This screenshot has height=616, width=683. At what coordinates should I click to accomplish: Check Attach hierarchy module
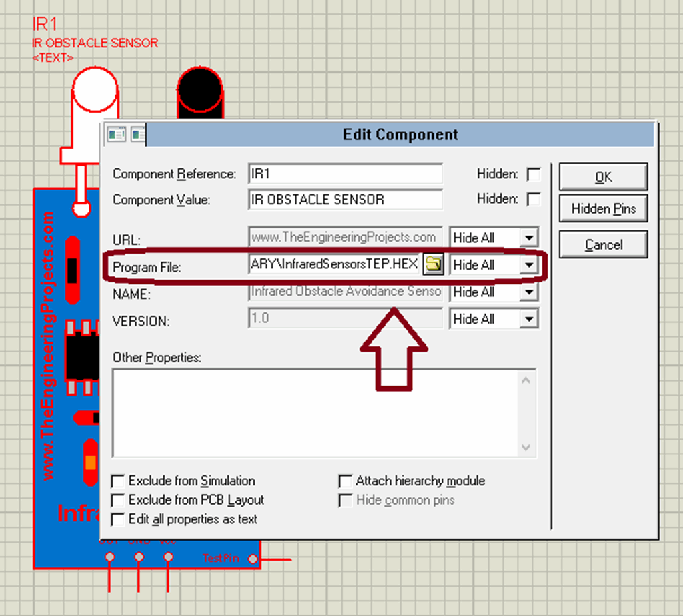click(x=346, y=481)
